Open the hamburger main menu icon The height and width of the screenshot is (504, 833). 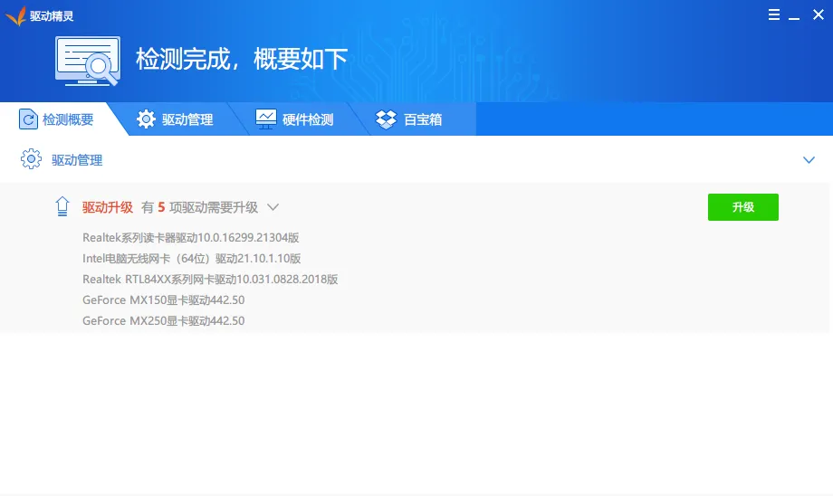pyautogui.click(x=774, y=14)
